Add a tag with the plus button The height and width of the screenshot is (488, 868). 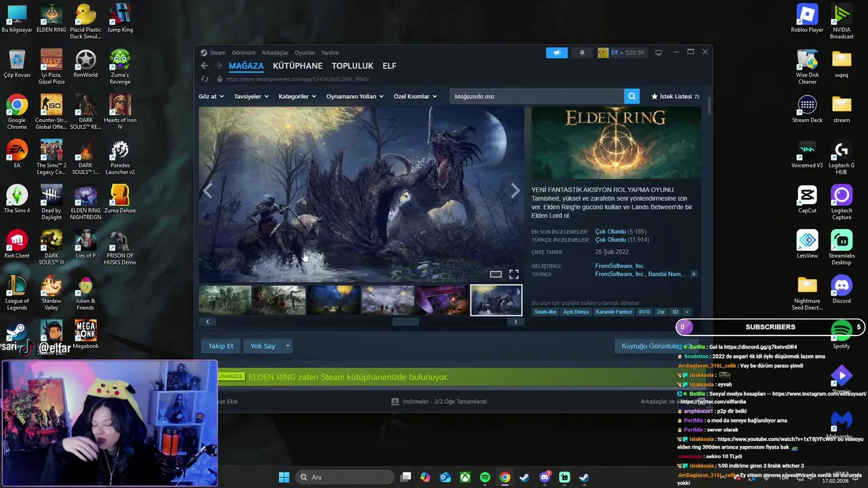[687, 312]
